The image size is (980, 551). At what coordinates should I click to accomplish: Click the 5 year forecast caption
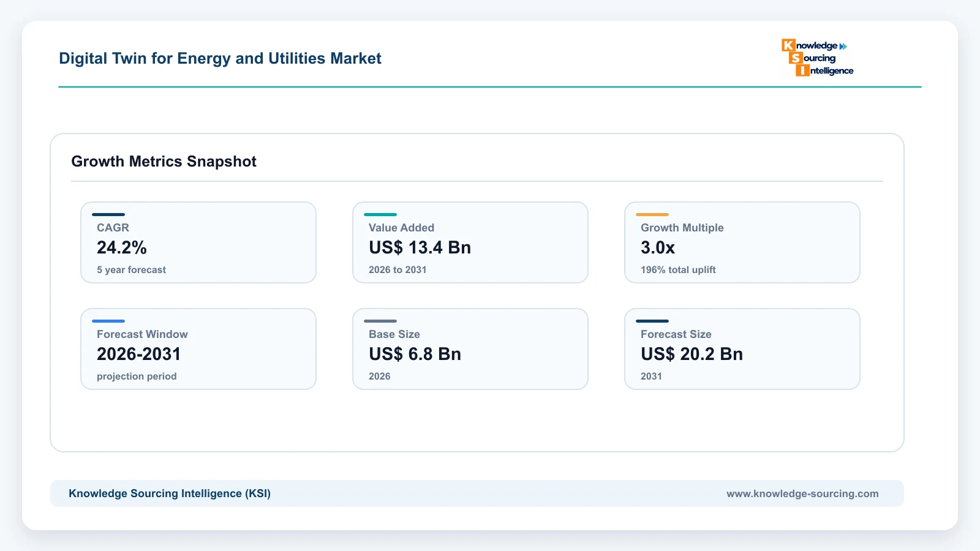point(131,269)
